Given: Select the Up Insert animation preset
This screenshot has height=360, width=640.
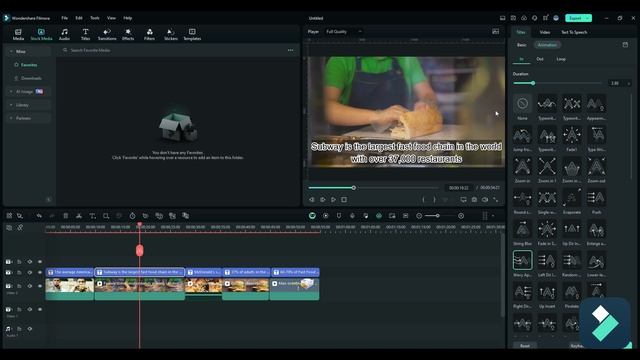Looking at the screenshot, I should coord(547,295).
